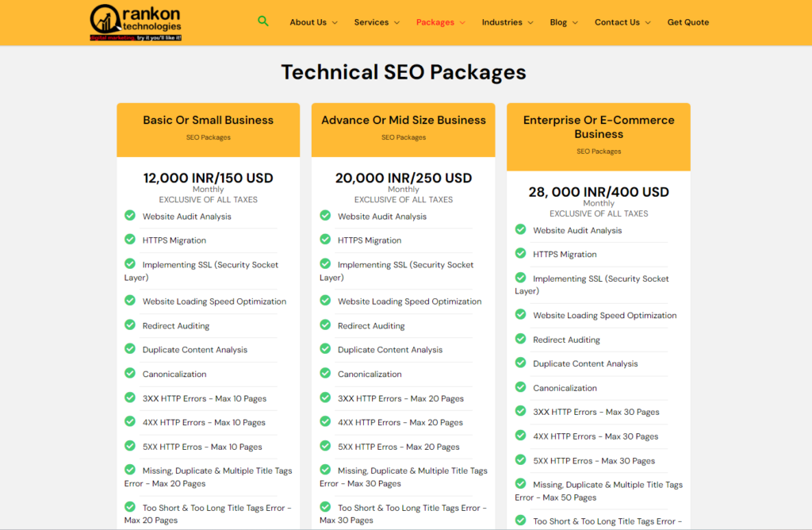Click the checkmark beside 3XX HTTP Errors in Basic plan

click(129, 397)
